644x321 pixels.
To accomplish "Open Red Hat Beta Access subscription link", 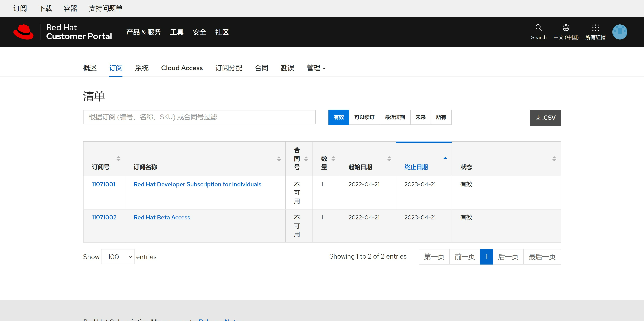I will [162, 217].
